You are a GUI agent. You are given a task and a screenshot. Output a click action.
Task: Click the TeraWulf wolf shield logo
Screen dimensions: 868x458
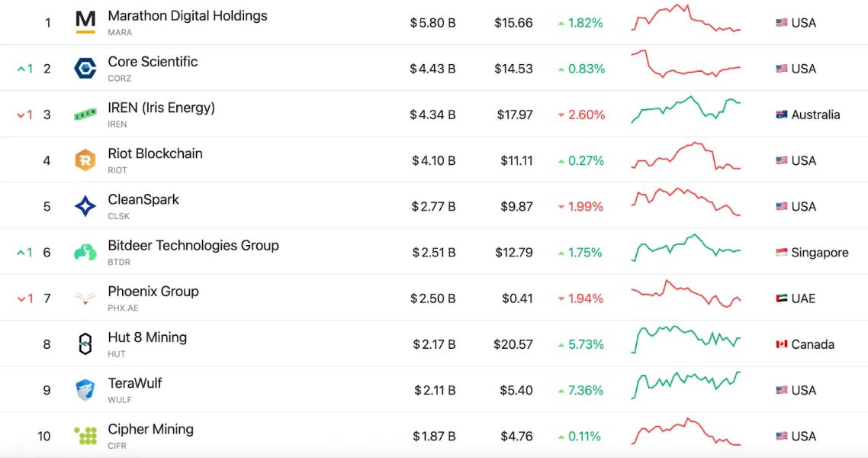pos(85,390)
